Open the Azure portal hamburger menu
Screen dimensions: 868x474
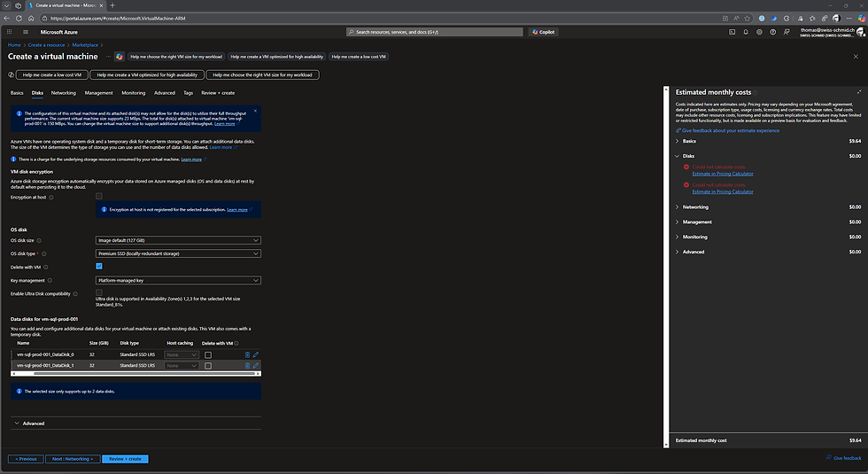coord(26,32)
